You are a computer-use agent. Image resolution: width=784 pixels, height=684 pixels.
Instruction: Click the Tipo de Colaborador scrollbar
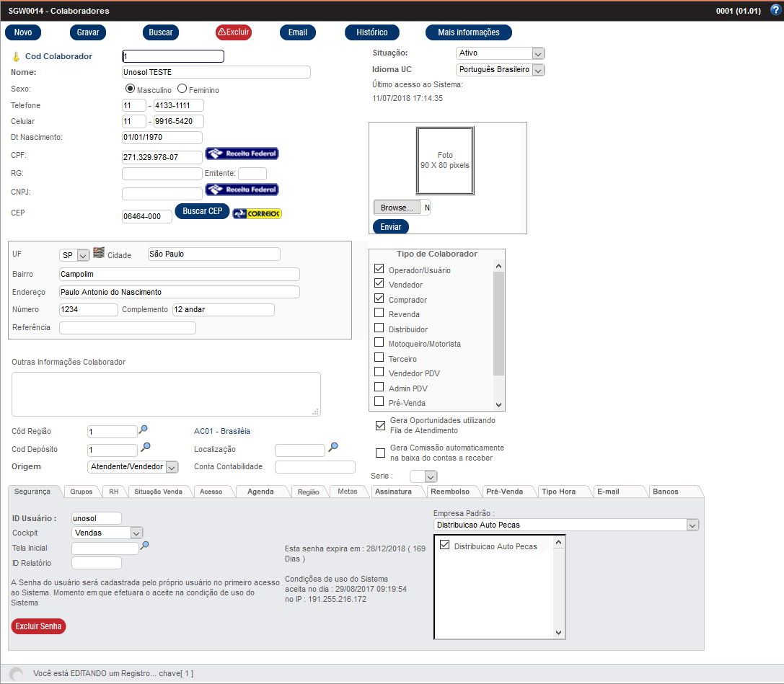(x=499, y=324)
